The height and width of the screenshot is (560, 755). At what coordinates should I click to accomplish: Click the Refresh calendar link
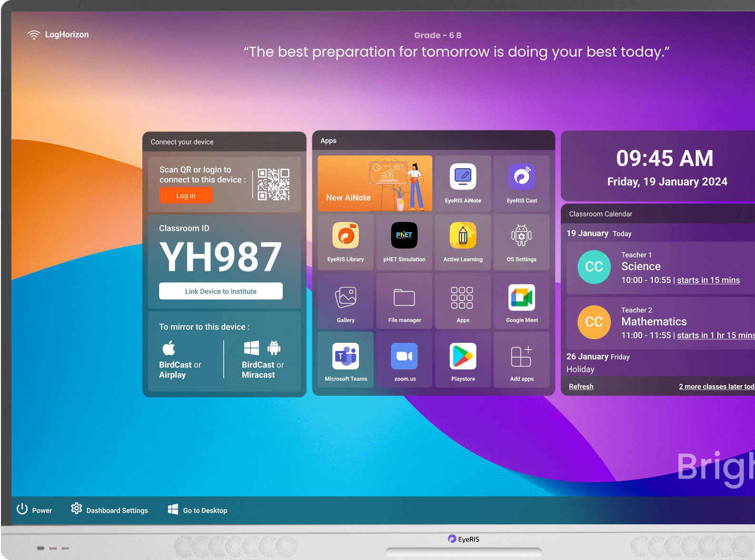point(581,386)
